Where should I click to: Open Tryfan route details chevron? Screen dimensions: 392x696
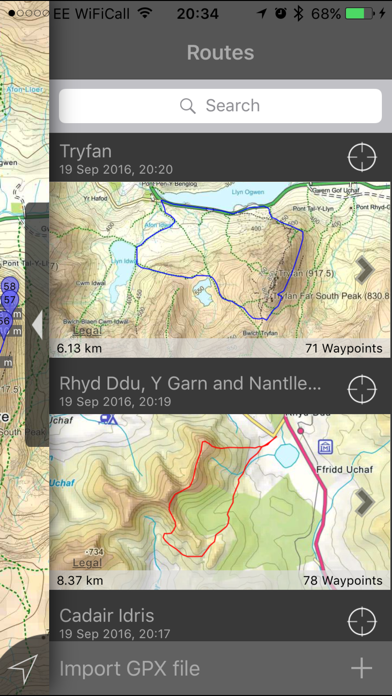point(365,270)
